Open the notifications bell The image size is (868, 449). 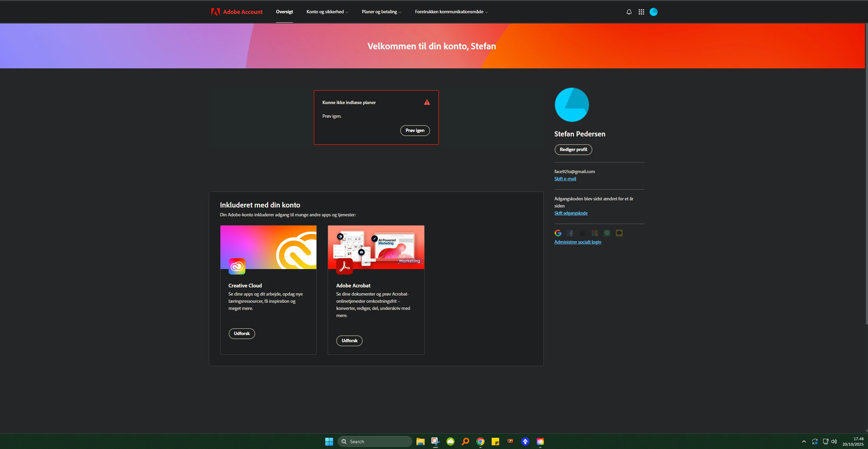point(629,12)
